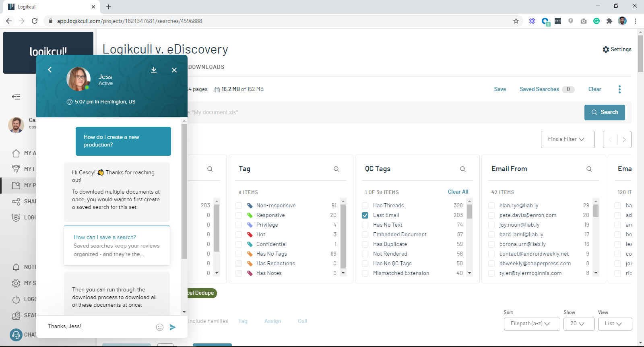Screen dimensions: 644x347
Task: Open the List view dropdown
Action: [x=615, y=324]
